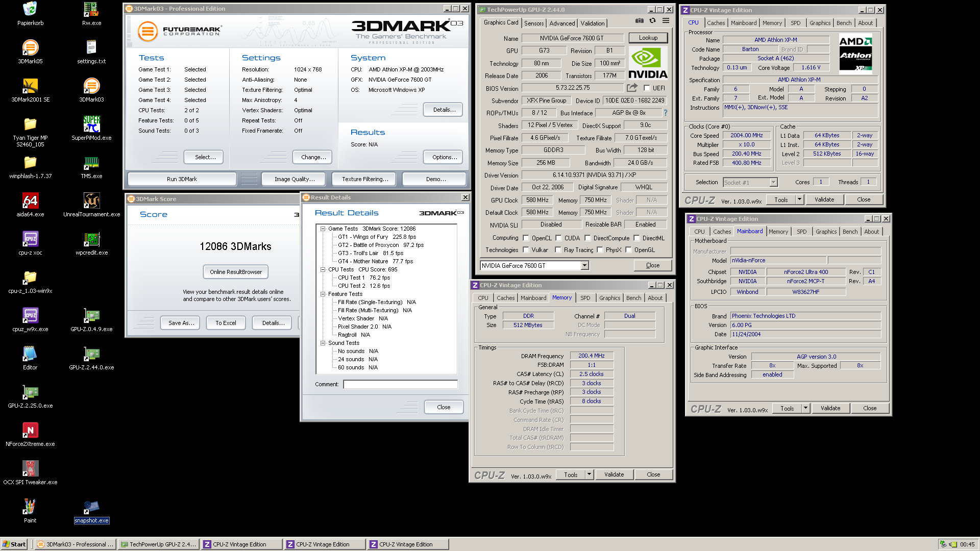Open the Windows Start button
The image size is (980, 551).
[x=14, y=544]
